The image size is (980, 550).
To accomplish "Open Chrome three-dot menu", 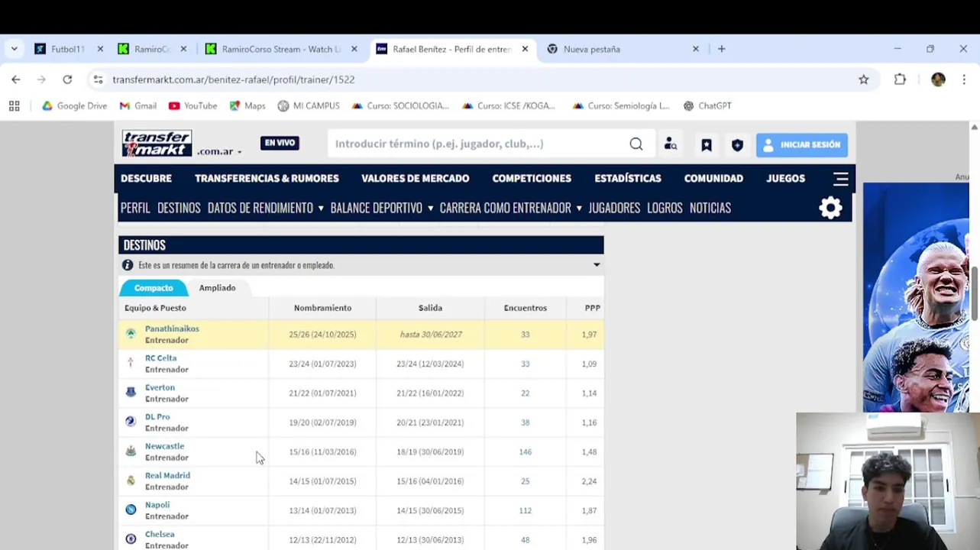I will 964,79.
